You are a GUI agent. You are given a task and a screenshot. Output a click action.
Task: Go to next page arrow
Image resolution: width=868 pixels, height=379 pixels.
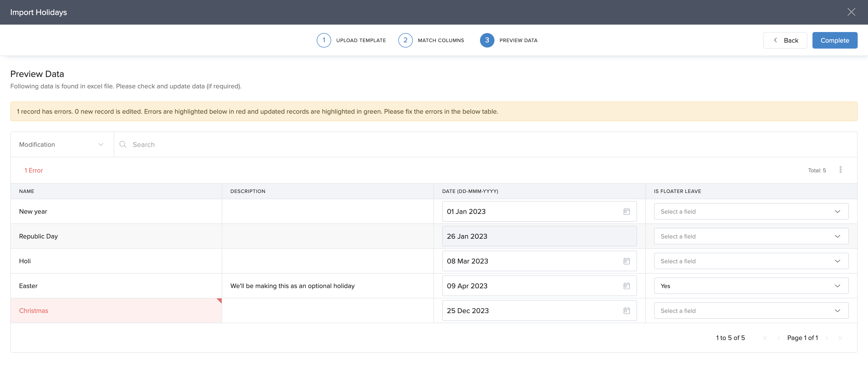click(x=827, y=338)
